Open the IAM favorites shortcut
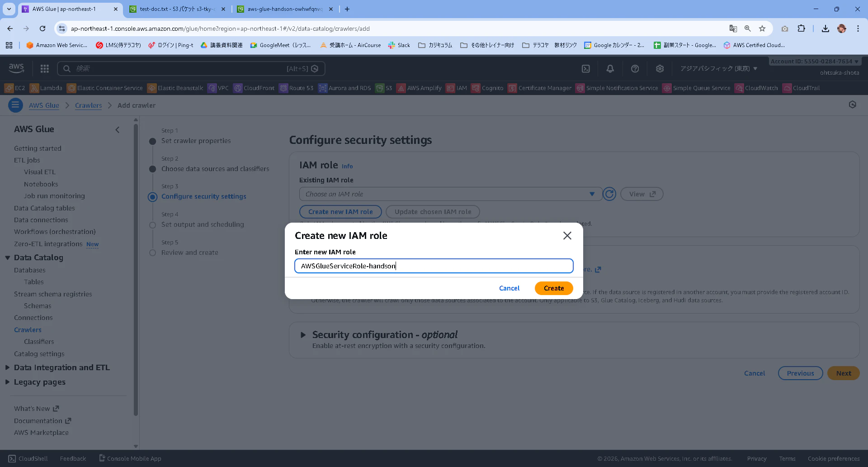 pyautogui.click(x=457, y=88)
